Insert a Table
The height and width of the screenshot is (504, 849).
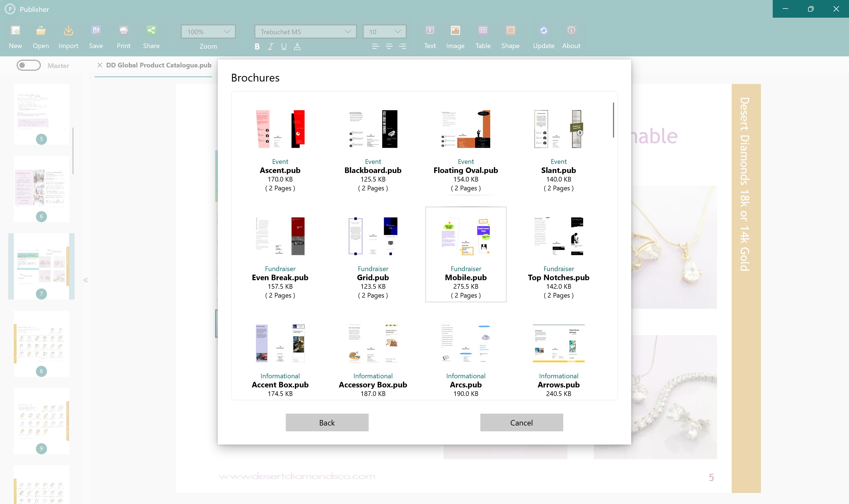click(483, 36)
